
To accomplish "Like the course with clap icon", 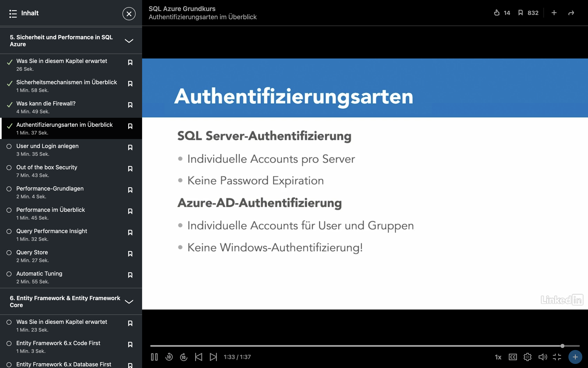I will 497,13.
